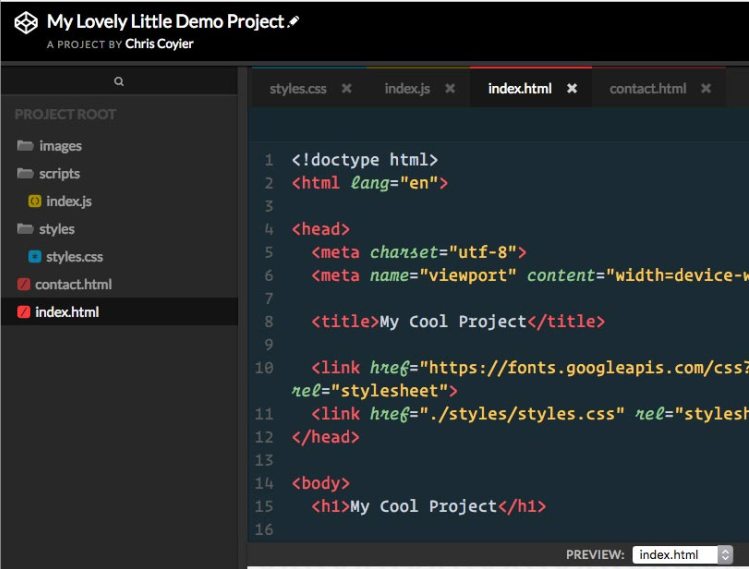Click line number 14 in the gutter
The image size is (749, 569).
point(264,483)
